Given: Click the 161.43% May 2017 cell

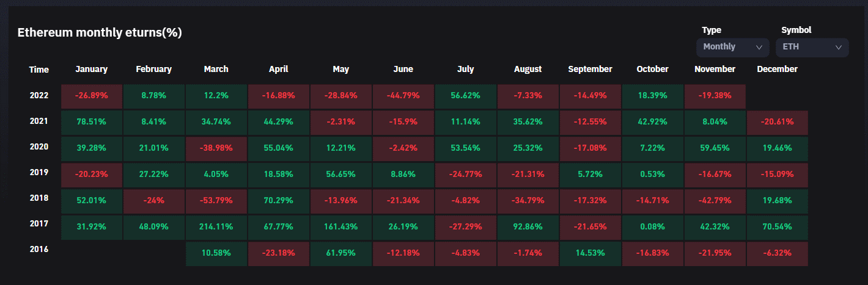Looking at the screenshot, I should click(341, 226).
